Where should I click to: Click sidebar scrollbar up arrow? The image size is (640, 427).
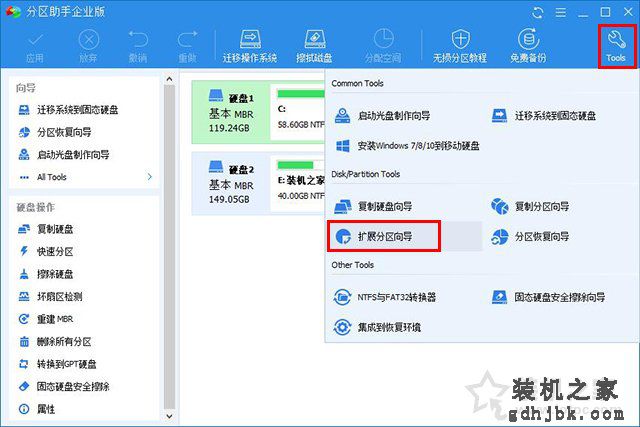(x=169, y=79)
